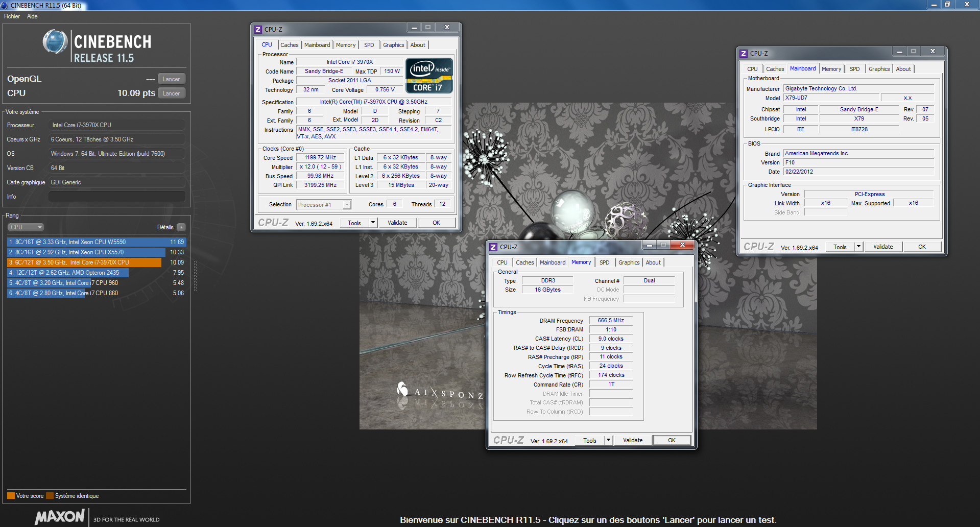Click the Core Speed 1199.72 MHz value
This screenshot has height=527, width=980.
tap(320, 158)
